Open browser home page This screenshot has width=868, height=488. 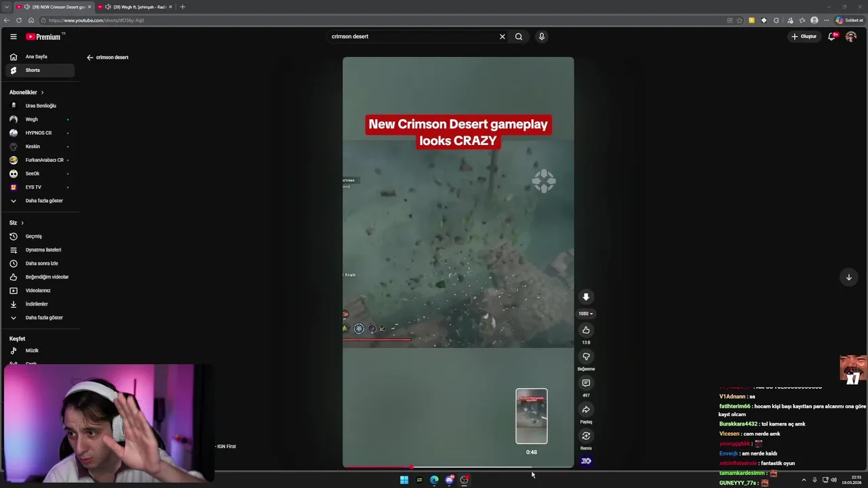31,20
